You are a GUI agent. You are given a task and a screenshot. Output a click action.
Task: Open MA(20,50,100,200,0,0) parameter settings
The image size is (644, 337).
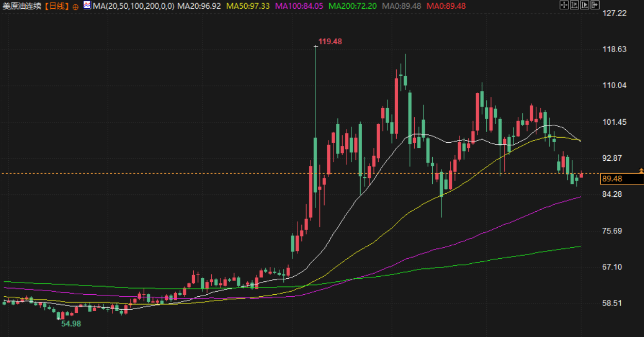click(133, 6)
